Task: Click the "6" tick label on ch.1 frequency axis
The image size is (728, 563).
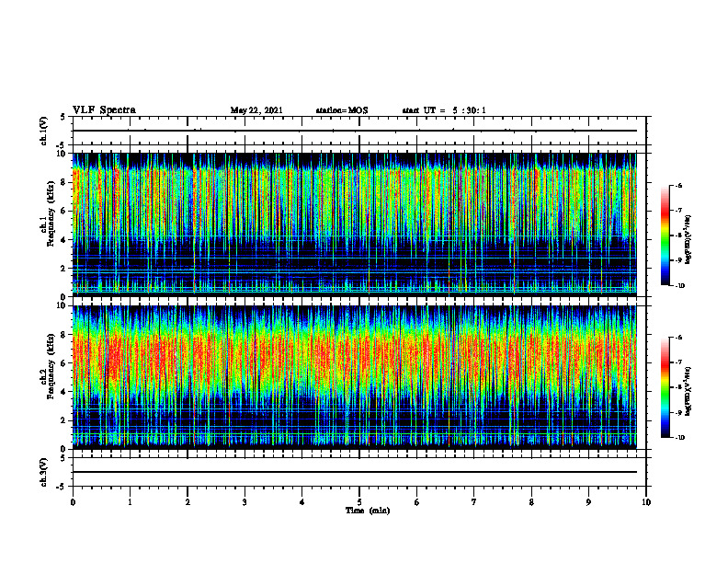Action: pyautogui.click(x=63, y=211)
